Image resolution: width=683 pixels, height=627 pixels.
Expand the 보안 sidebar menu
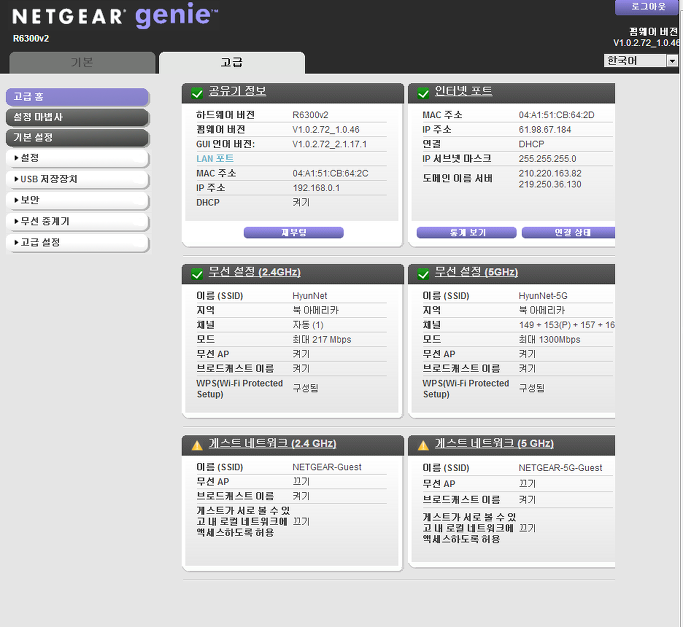pyautogui.click(x=78, y=200)
